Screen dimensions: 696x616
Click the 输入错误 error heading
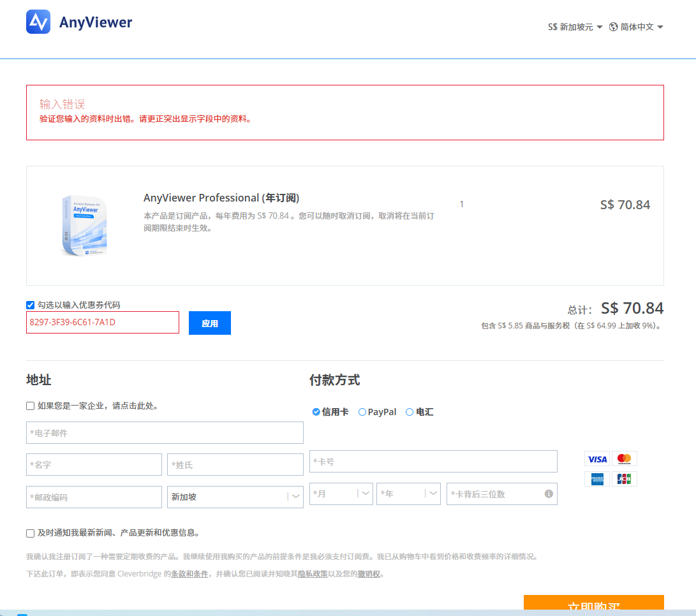(62, 105)
